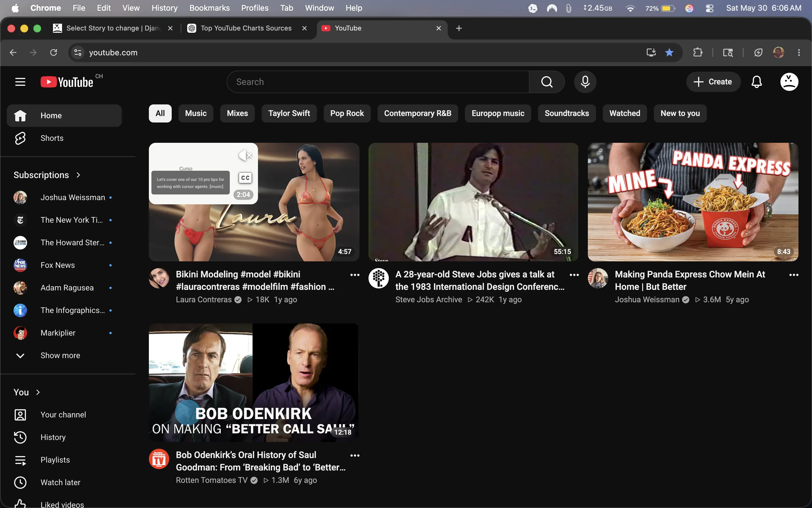The height and width of the screenshot is (508, 812).
Task: Open Chrome extensions puzzle icon
Action: point(698,52)
